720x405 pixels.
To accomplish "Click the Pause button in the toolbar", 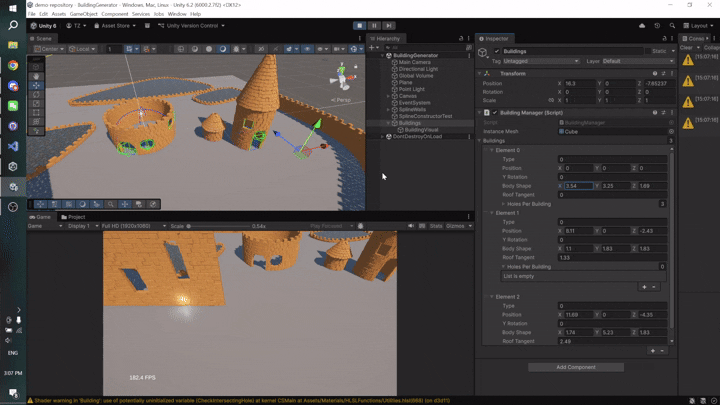I will tap(374, 25).
